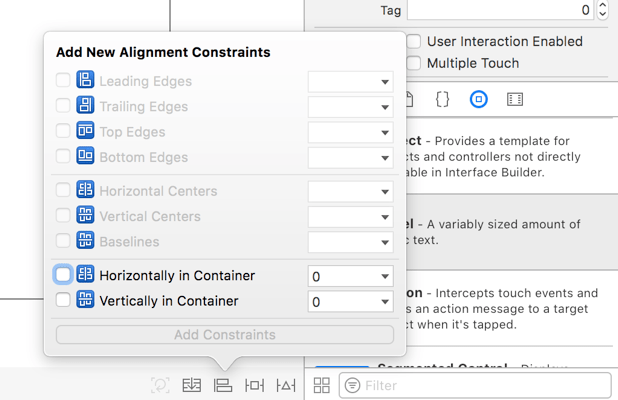This screenshot has height=400, width=618.
Task: Open the Align constraints button in canvas bar
Action: [223, 385]
